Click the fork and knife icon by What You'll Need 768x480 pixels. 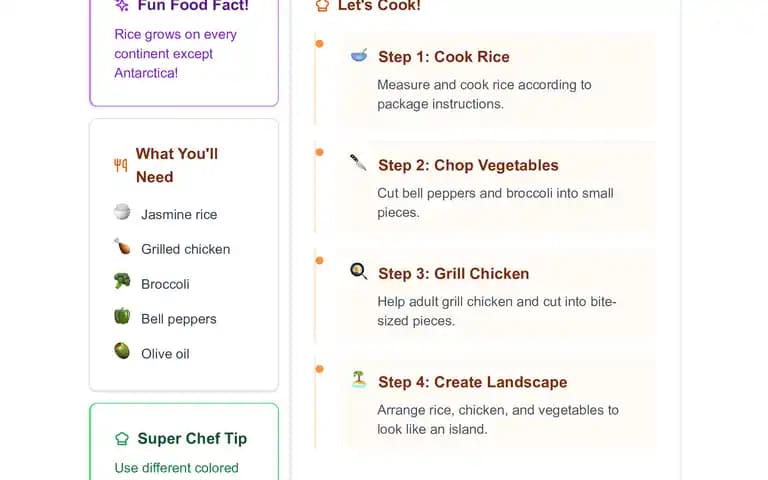[x=120, y=165]
